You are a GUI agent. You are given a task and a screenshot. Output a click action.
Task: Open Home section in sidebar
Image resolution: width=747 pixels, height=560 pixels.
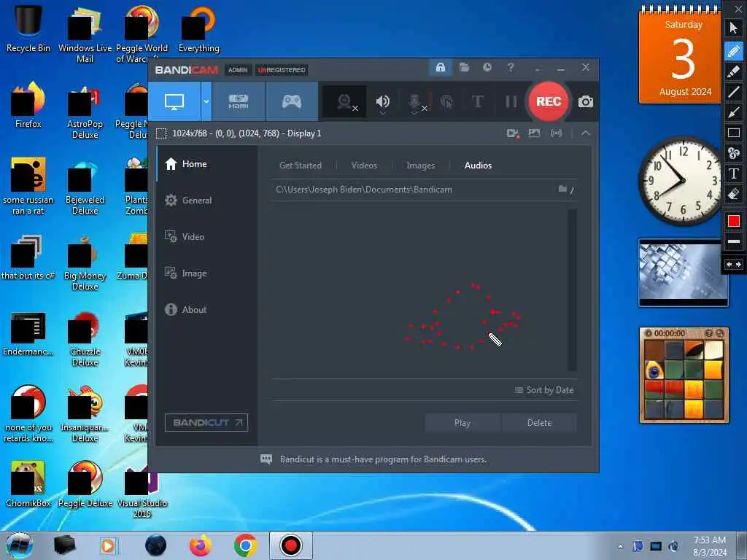coord(206,164)
